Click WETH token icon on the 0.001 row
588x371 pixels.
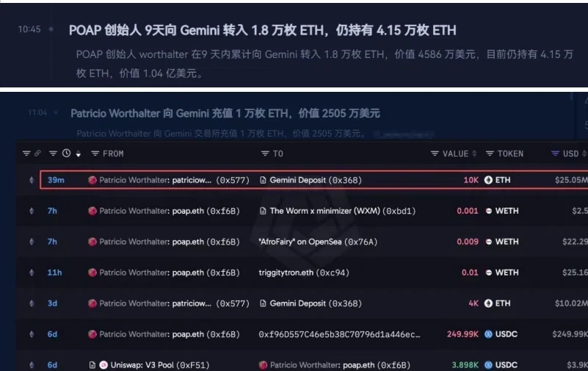489,211
